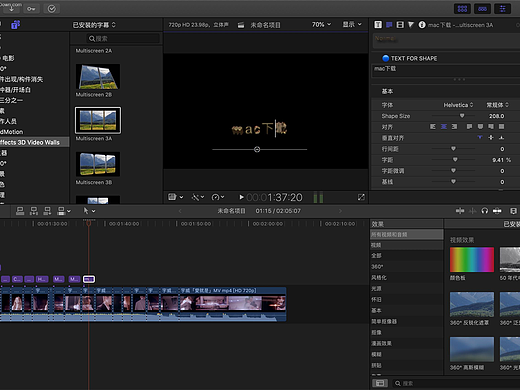Screen dimensions: 520x390
Task: Open the viewer transform tools dropdown
Action: point(176,197)
